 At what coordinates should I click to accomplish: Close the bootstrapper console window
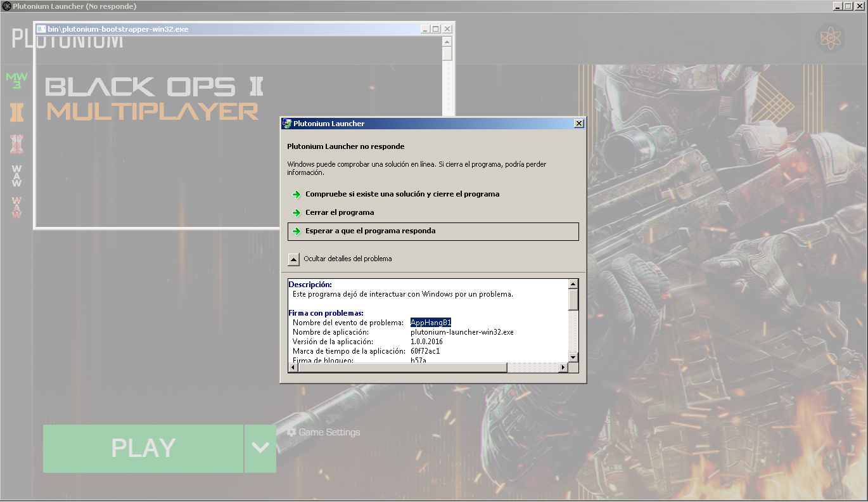(x=447, y=29)
